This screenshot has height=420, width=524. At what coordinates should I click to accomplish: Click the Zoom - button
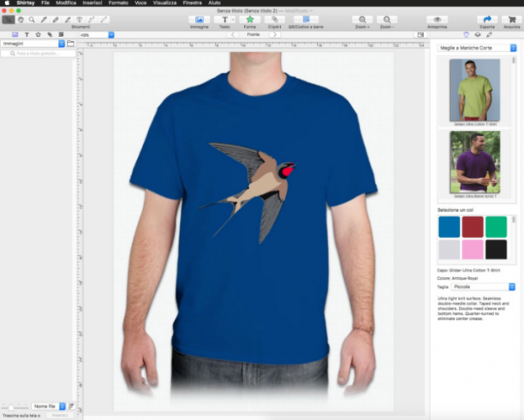click(387, 22)
